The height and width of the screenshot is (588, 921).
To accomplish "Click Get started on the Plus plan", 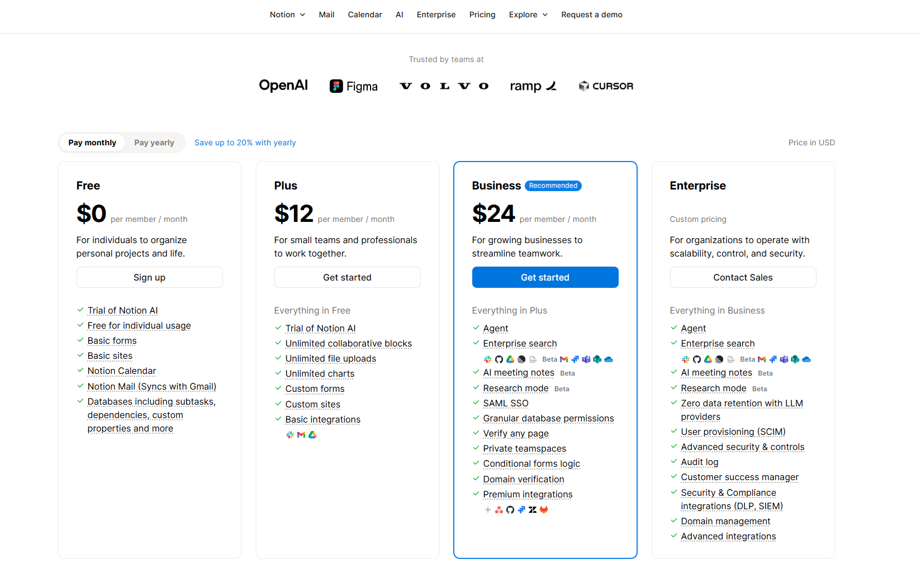I will [348, 277].
